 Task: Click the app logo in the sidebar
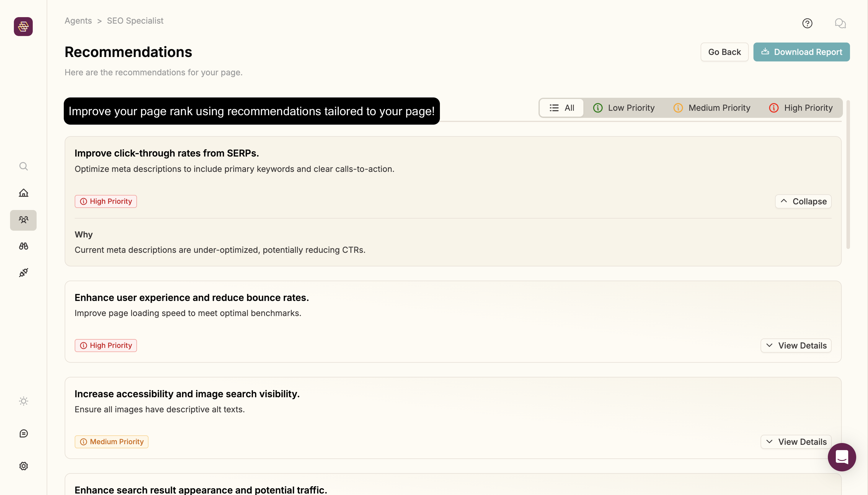[x=23, y=27]
